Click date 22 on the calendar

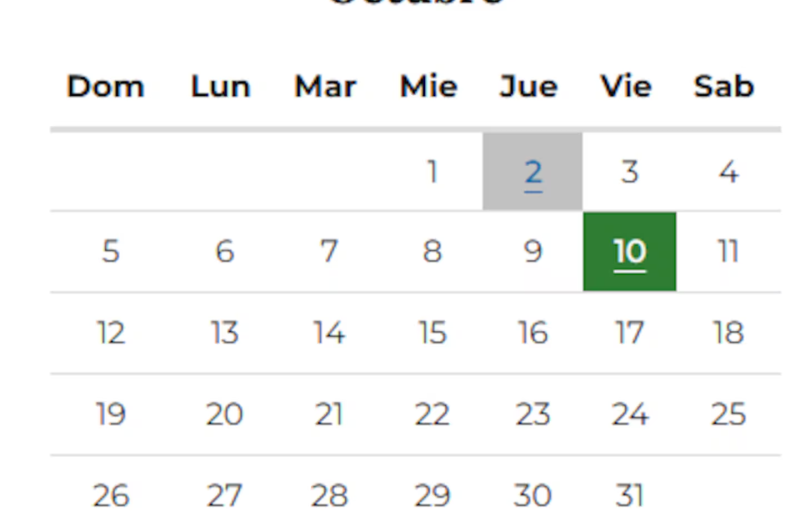point(432,414)
